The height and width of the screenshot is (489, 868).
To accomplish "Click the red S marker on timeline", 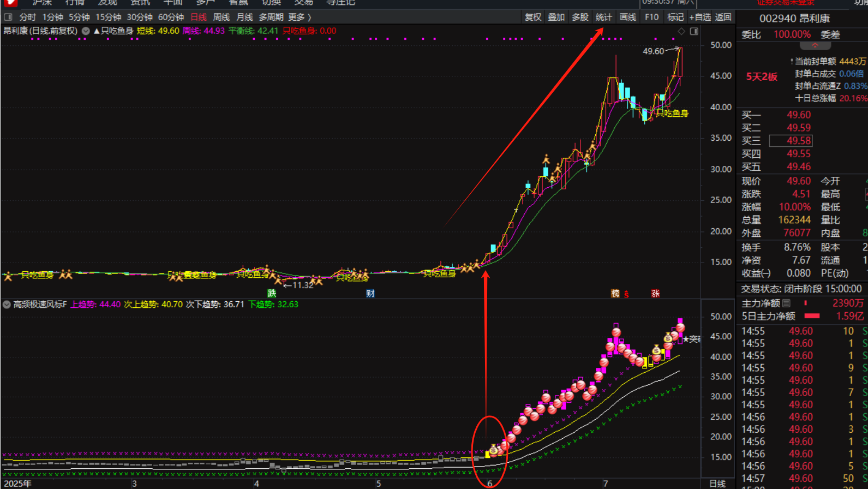I will (626, 294).
